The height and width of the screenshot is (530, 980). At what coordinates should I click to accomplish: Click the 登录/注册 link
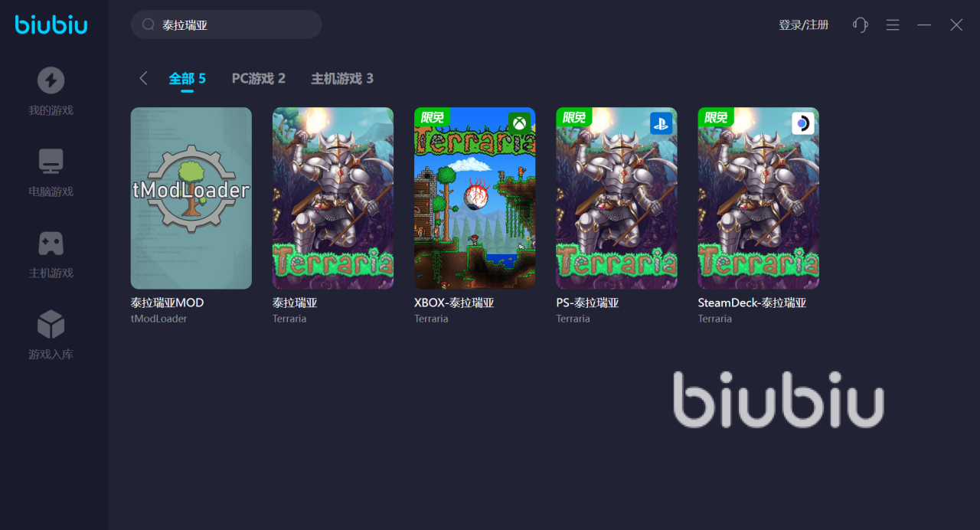pos(804,25)
